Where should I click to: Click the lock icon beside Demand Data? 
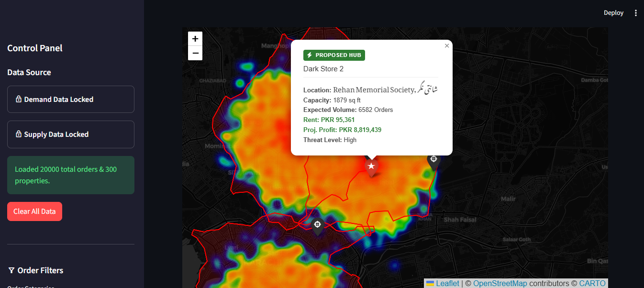tap(19, 100)
